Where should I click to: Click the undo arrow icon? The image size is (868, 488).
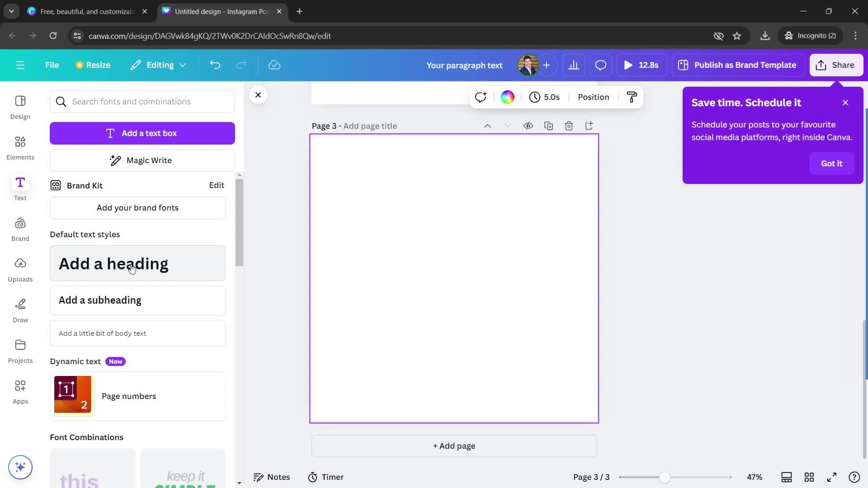[215, 65]
